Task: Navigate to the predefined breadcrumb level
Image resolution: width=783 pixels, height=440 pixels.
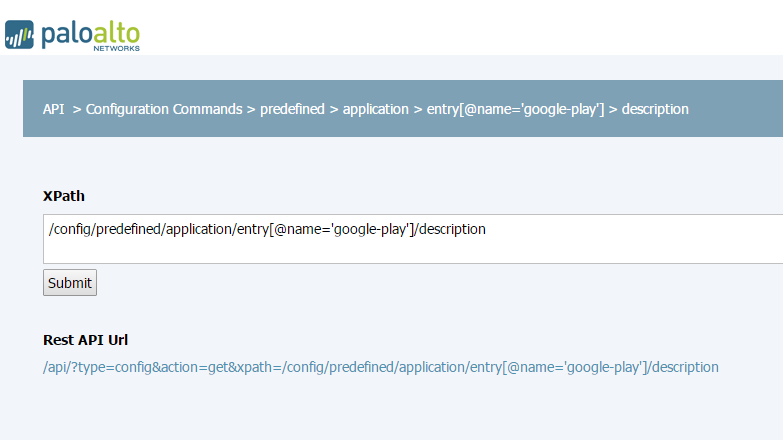Action: [x=292, y=109]
